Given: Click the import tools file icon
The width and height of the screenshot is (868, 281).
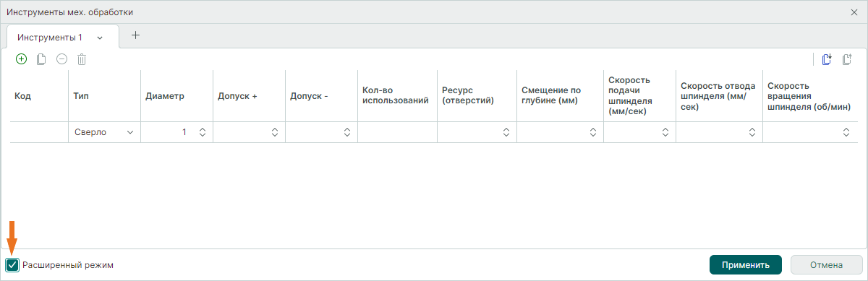Looking at the screenshot, I should (827, 59).
